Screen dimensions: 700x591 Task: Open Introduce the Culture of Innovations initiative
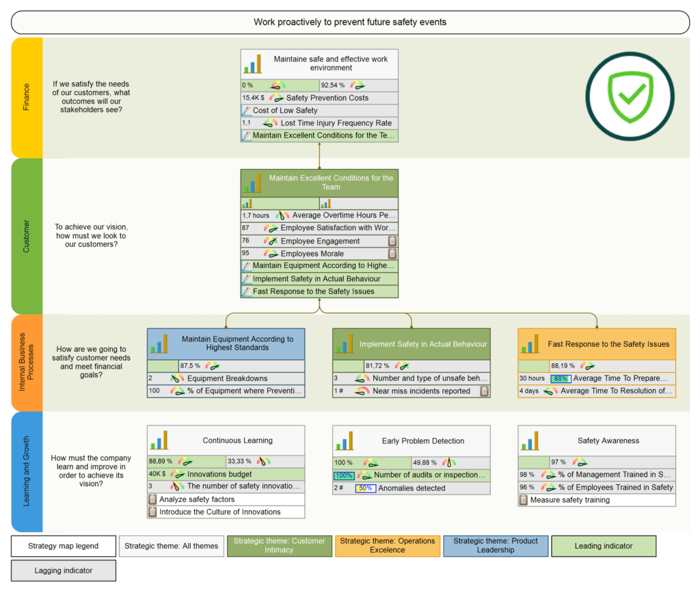[219, 512]
